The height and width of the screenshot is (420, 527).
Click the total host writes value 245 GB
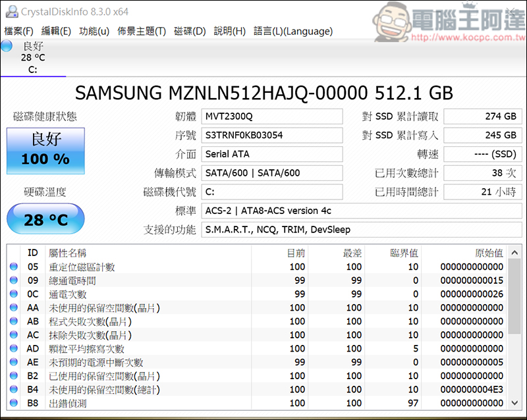483,135
